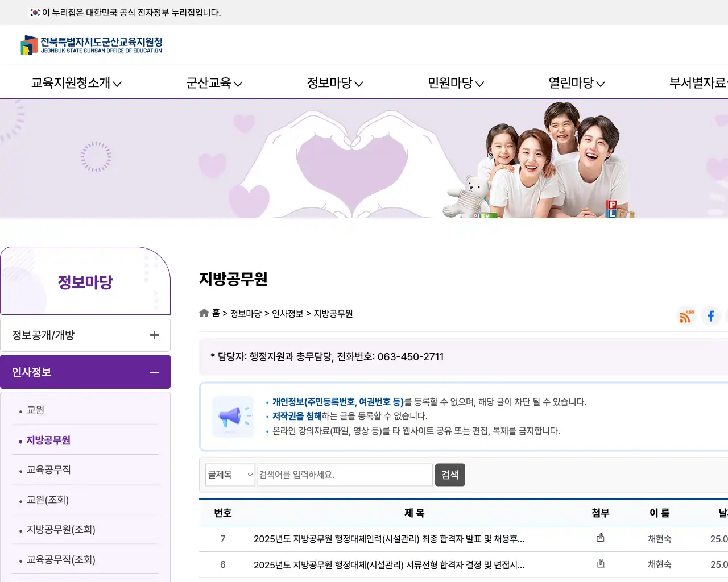Screen dimensions: 728x582
Task: Open post 7 about 2025 시설관리 최종 합격자
Action: point(390,538)
